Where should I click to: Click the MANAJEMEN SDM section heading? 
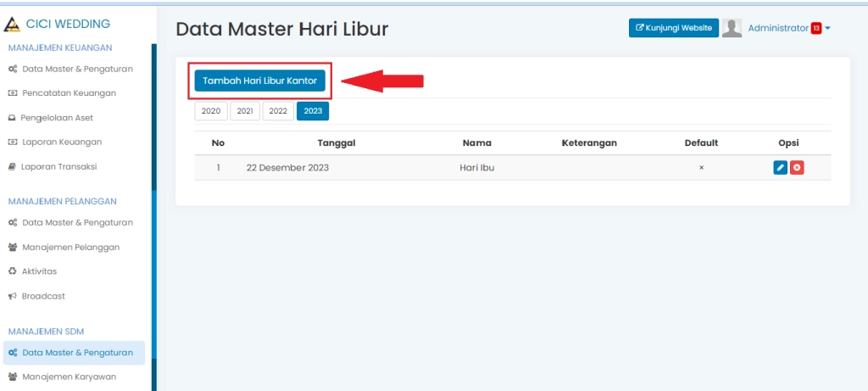[46, 332]
